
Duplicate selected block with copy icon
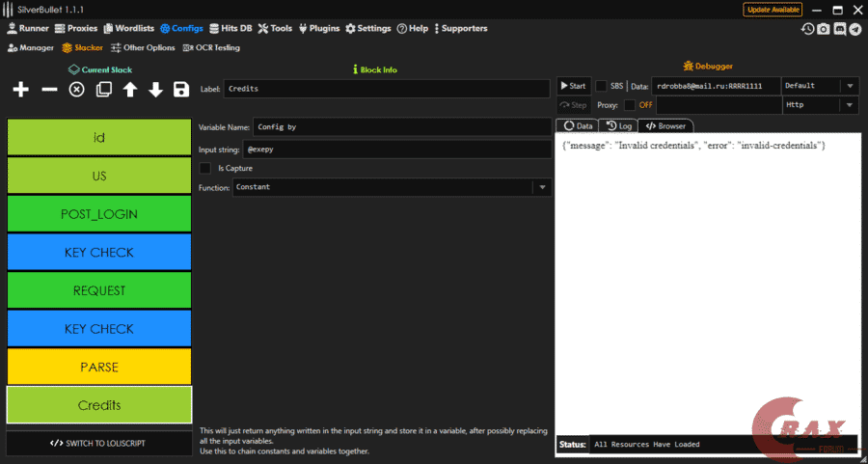coord(103,89)
